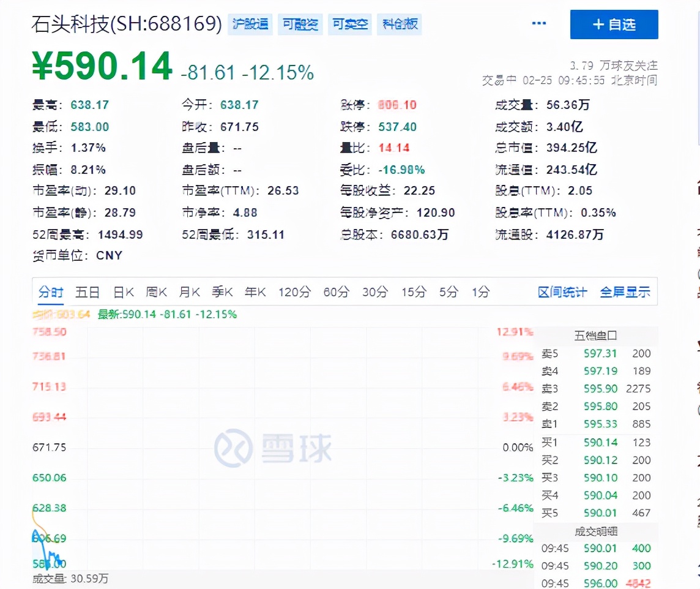Viewport: 700px width, 589px height.
Task: Click the 五档盘口 header
Action: tap(595, 336)
